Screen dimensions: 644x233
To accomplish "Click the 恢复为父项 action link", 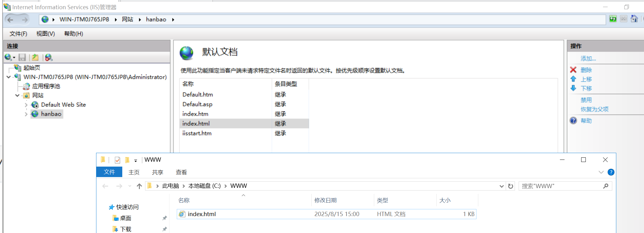I will click(x=594, y=109).
